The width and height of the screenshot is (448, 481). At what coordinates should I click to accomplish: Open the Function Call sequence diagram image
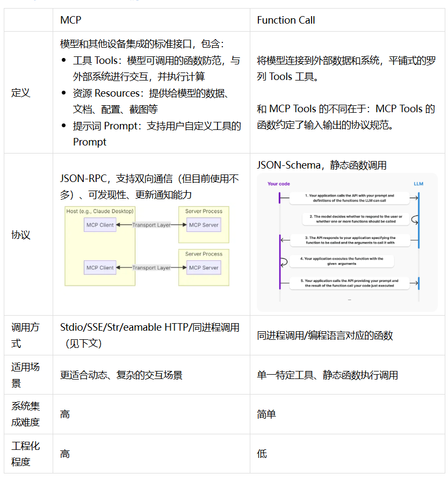(x=347, y=242)
